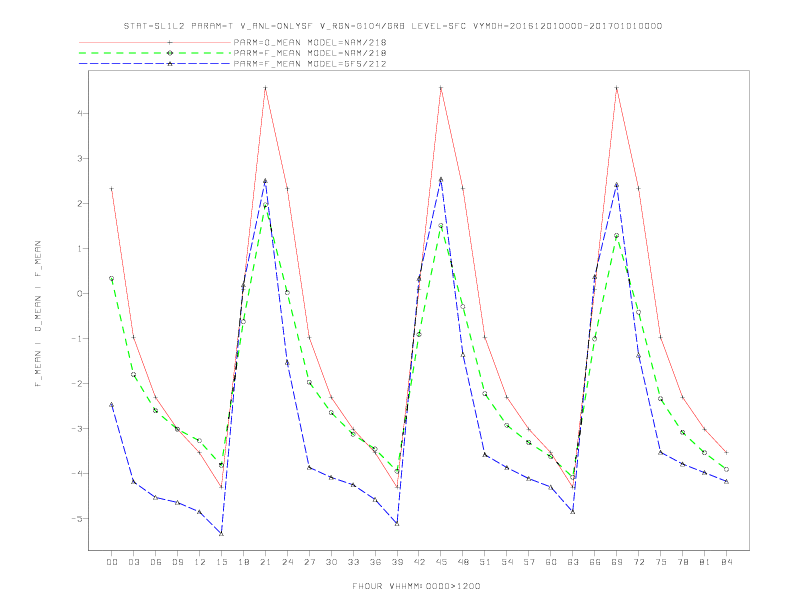The width and height of the screenshot is (792, 612).
Task: Click x-axis tick label 66
Action: pyautogui.click(x=595, y=562)
